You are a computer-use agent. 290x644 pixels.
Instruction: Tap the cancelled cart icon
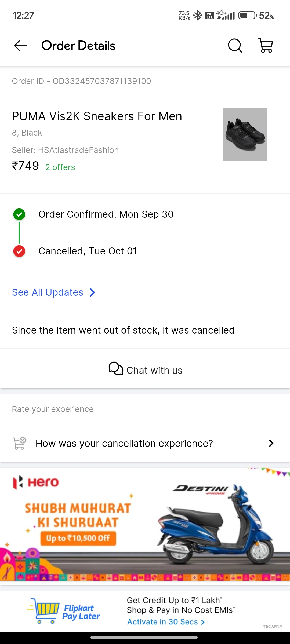tap(19, 443)
